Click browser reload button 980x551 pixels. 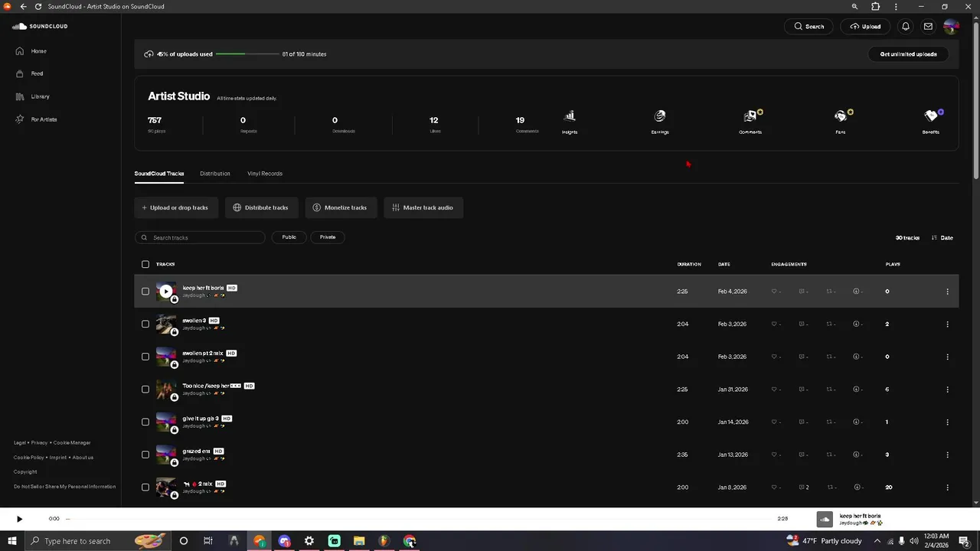point(38,6)
